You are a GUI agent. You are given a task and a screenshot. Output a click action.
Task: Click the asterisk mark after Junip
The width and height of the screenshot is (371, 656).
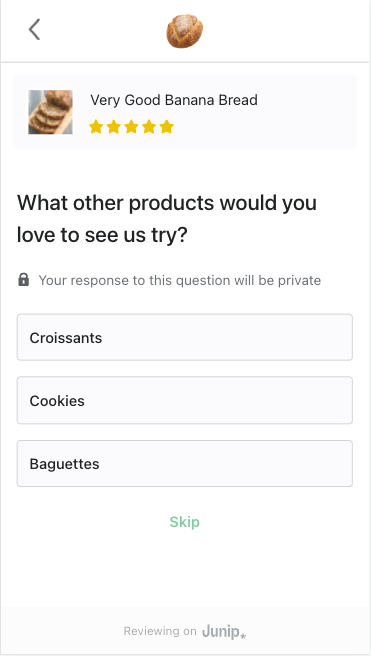[243, 636]
